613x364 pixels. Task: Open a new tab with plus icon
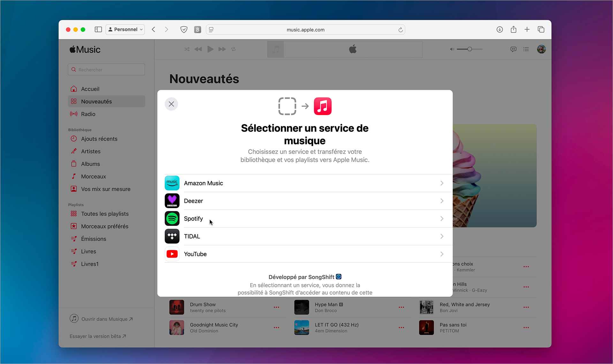tap(527, 29)
